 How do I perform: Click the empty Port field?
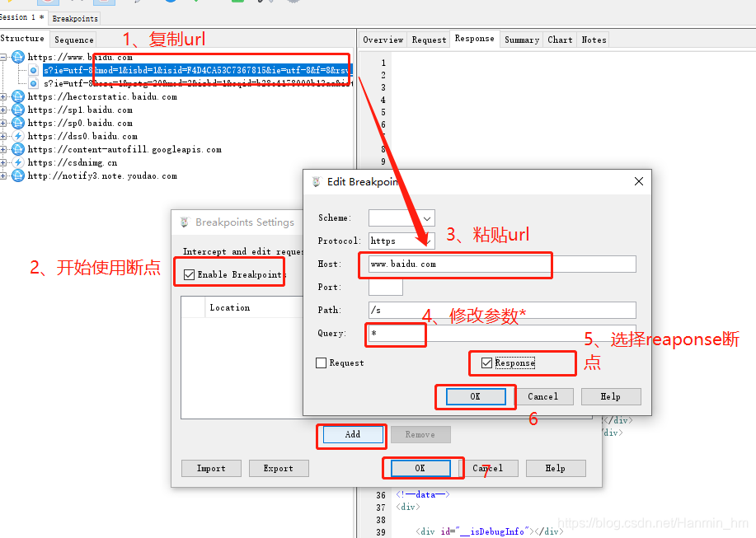(x=386, y=287)
